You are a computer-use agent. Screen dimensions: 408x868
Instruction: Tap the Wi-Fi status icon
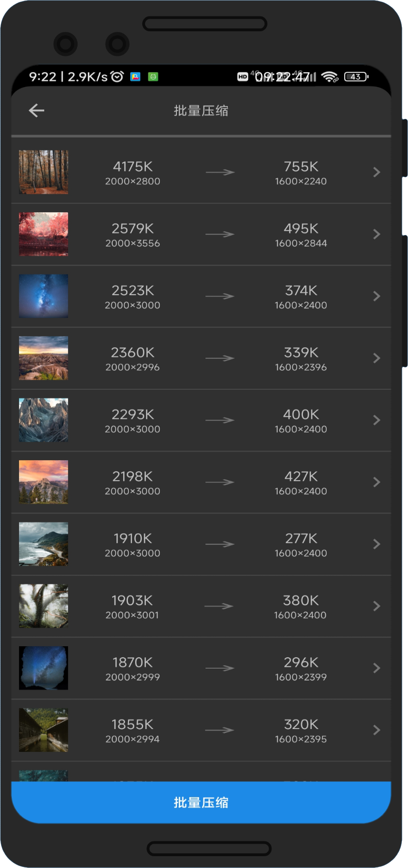329,77
